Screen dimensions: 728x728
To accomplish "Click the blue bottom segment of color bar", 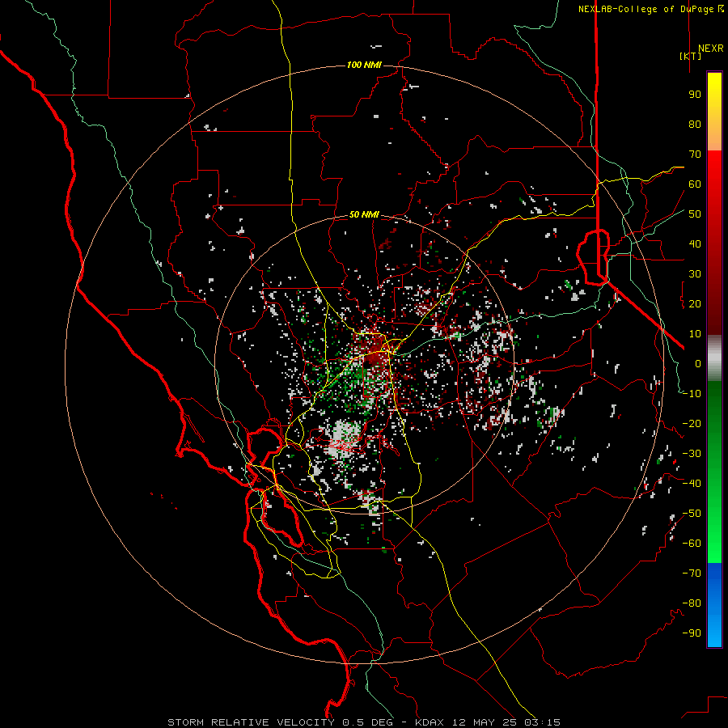I will click(x=714, y=605).
